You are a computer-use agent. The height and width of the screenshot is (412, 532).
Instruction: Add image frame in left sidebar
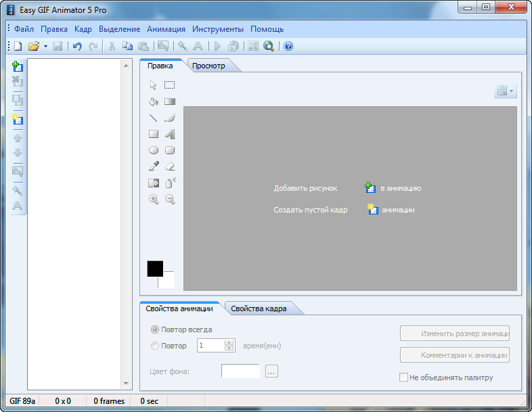[18, 66]
